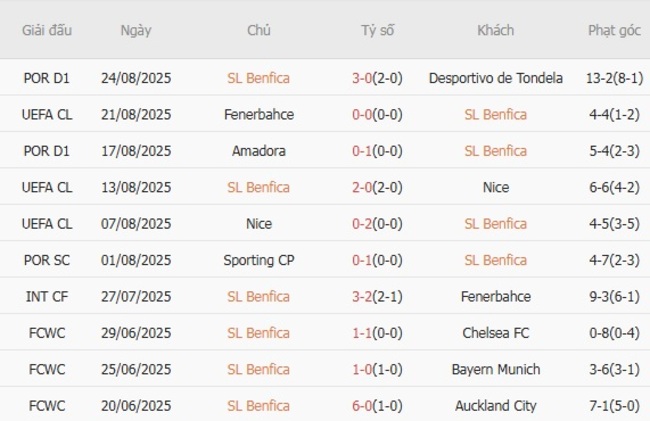
Task: Click the INT CF league label
Action: click(46, 296)
